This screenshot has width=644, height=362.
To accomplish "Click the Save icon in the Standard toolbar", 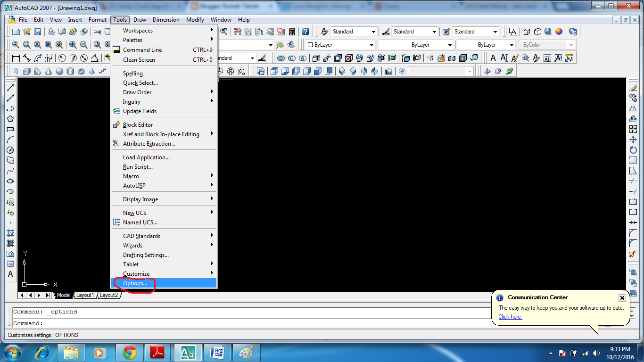I will click(x=38, y=32).
